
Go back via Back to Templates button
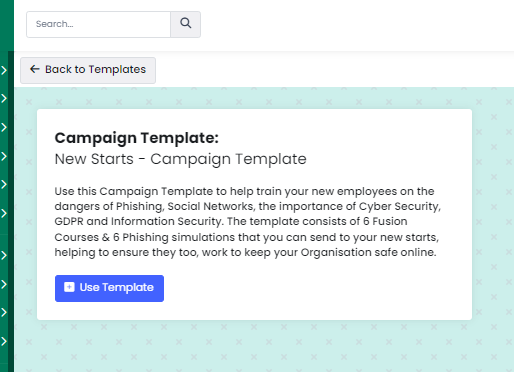(88, 70)
